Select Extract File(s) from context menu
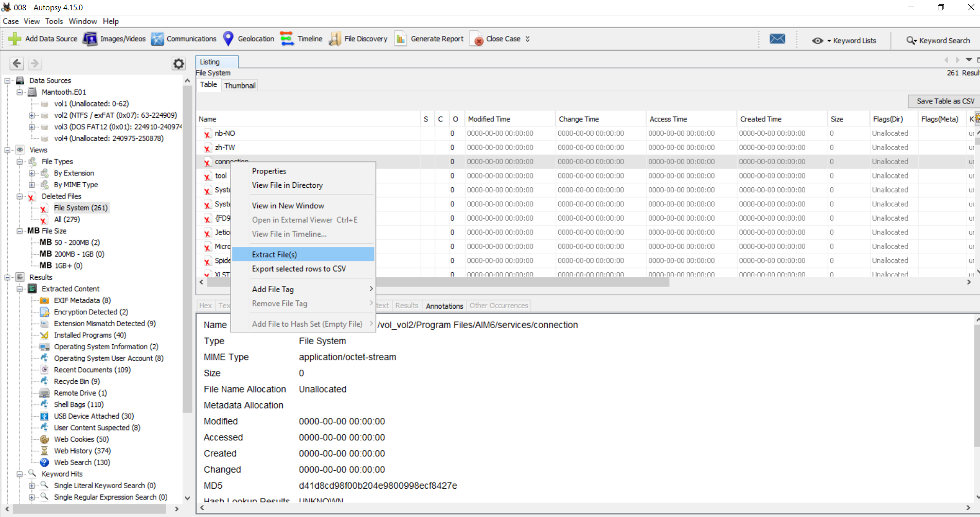The image size is (980, 517). (x=303, y=255)
